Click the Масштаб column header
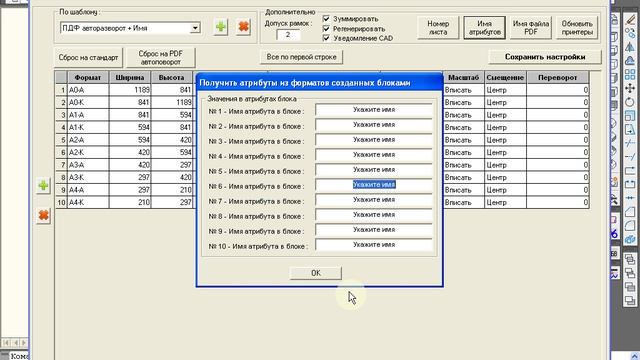The width and height of the screenshot is (640, 360). [464, 77]
